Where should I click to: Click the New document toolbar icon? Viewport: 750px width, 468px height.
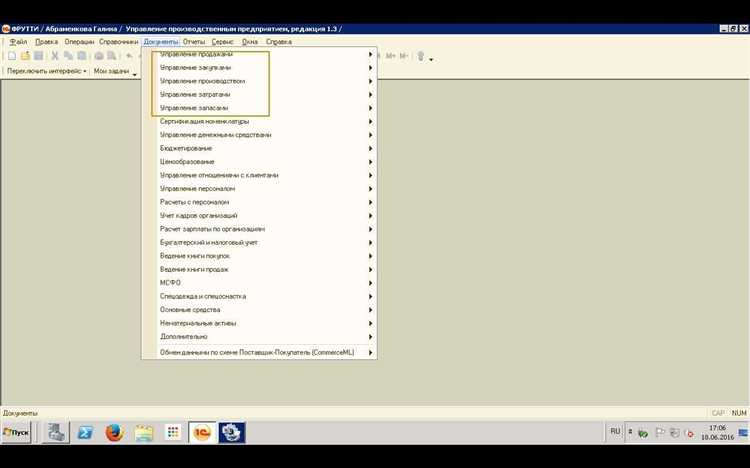(12, 56)
